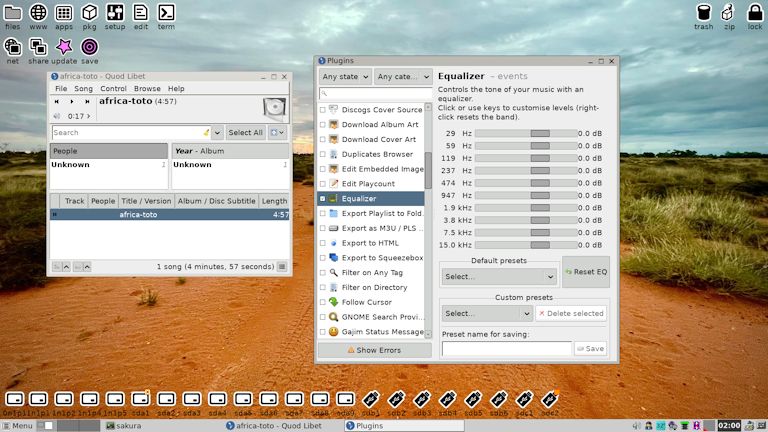Click the sdb1 USB drive icon

(371, 399)
